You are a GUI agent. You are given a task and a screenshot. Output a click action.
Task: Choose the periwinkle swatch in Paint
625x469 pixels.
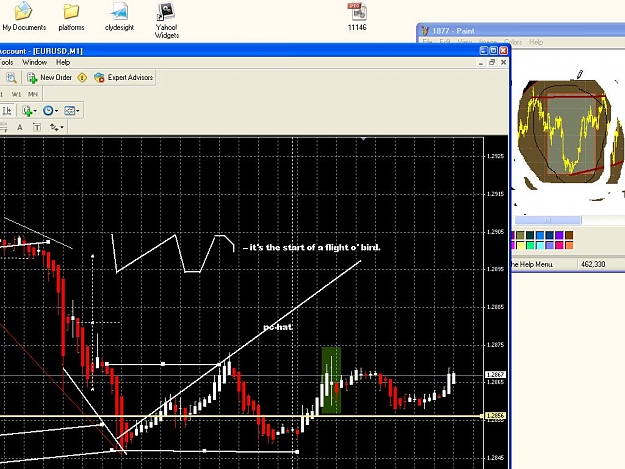click(550, 245)
